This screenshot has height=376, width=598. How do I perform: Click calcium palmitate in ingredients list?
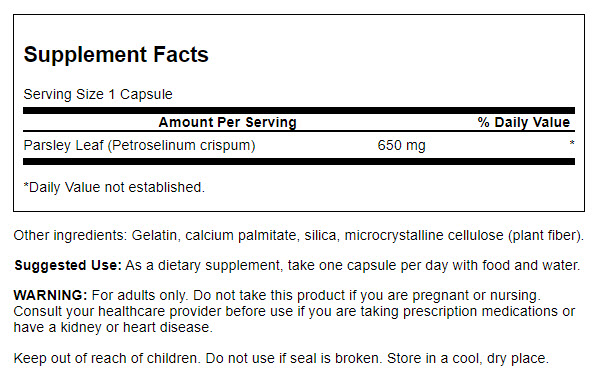click(x=241, y=235)
